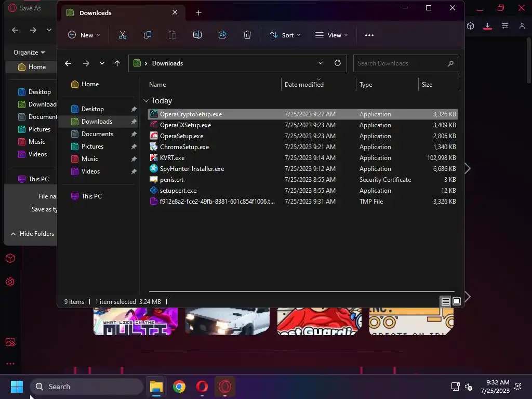
Task: Select Desktop in Explorer navigation pane
Action: (98, 109)
